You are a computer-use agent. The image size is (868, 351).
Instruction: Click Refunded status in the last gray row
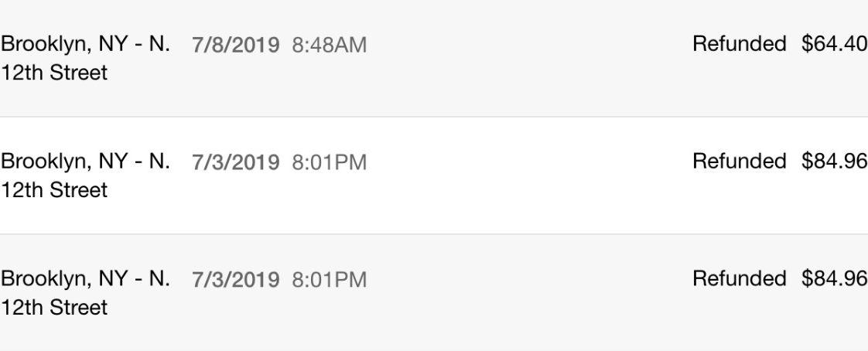(739, 278)
